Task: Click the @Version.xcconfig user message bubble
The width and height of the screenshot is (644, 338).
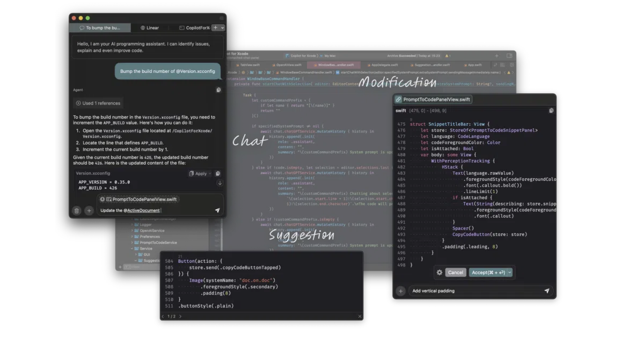Action: [167, 71]
